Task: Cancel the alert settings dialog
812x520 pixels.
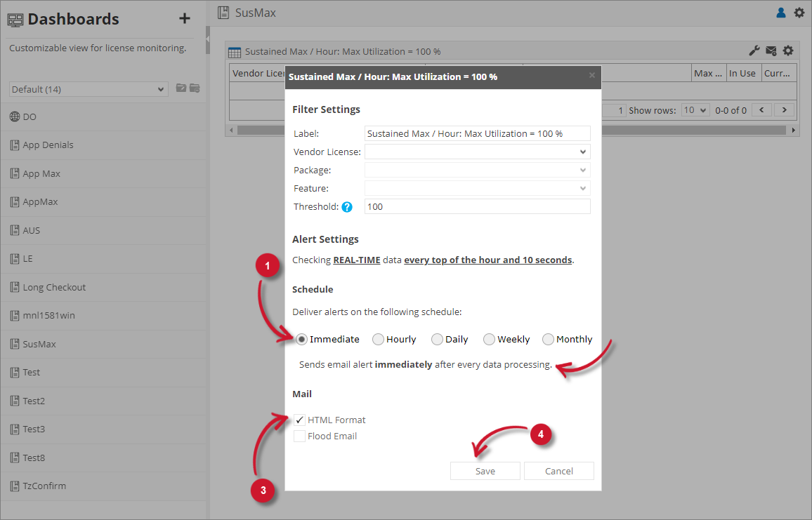Action: click(x=558, y=471)
